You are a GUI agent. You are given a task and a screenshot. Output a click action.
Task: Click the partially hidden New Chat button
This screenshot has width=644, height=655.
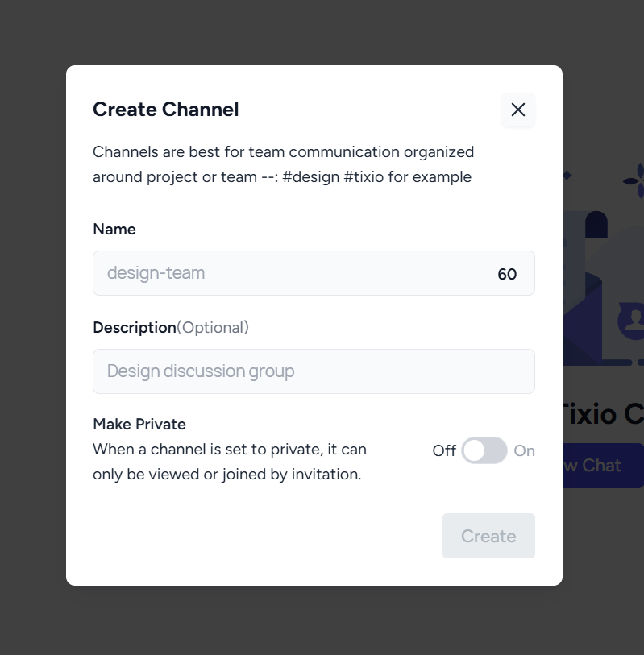pyautogui.click(x=603, y=466)
